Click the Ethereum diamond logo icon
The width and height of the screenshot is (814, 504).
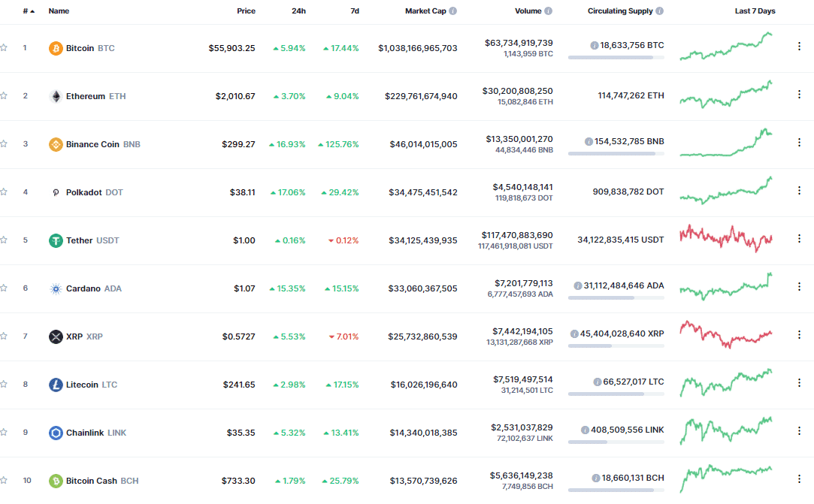[x=56, y=96]
